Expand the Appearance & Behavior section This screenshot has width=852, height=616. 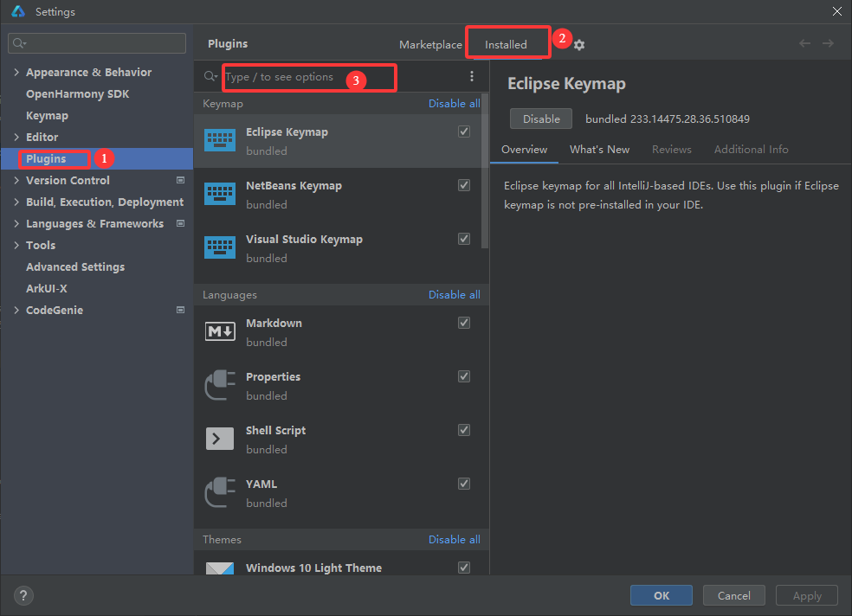(16, 72)
